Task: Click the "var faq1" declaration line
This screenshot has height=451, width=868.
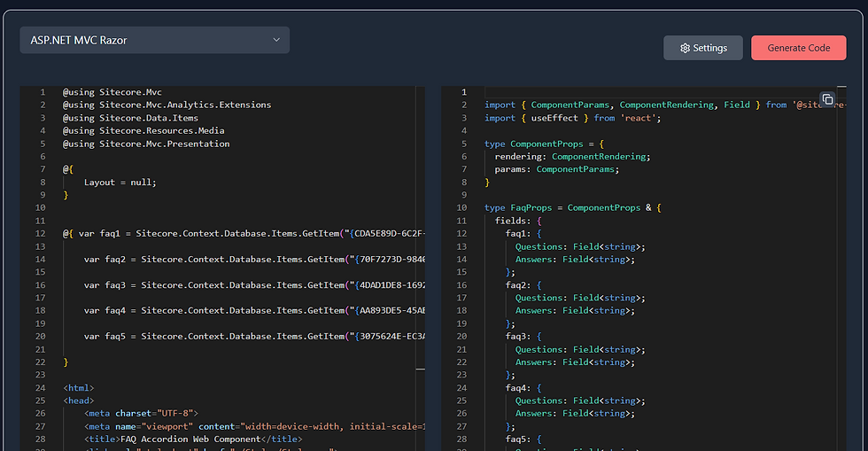Action: [x=244, y=234]
